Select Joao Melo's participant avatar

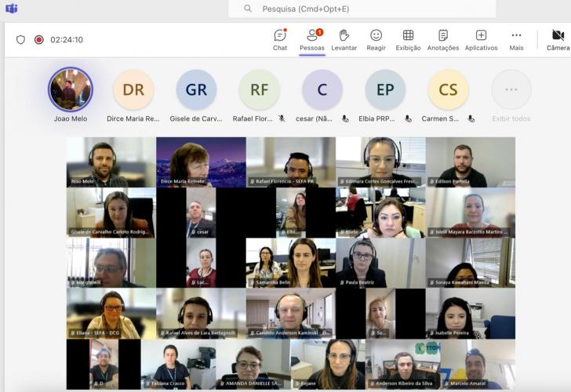(71, 89)
